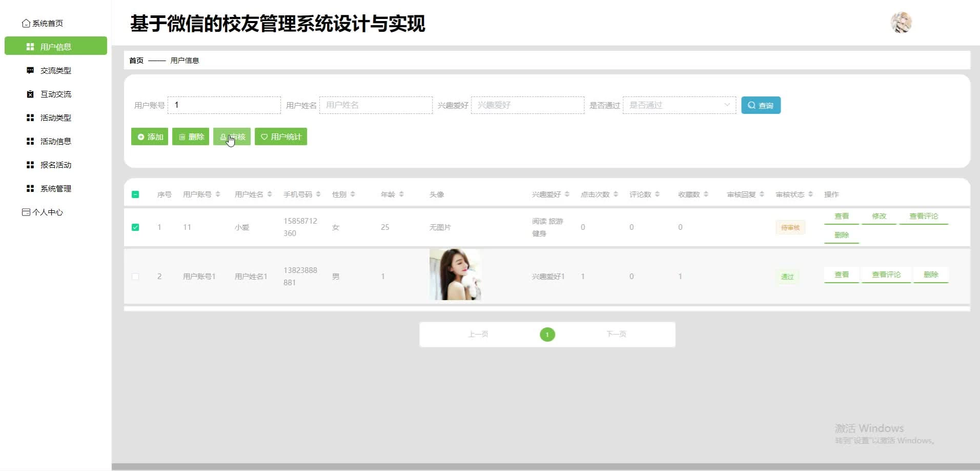This screenshot has width=980, height=471.
Task: Go to 下一页 in pagination
Action: coord(616,334)
